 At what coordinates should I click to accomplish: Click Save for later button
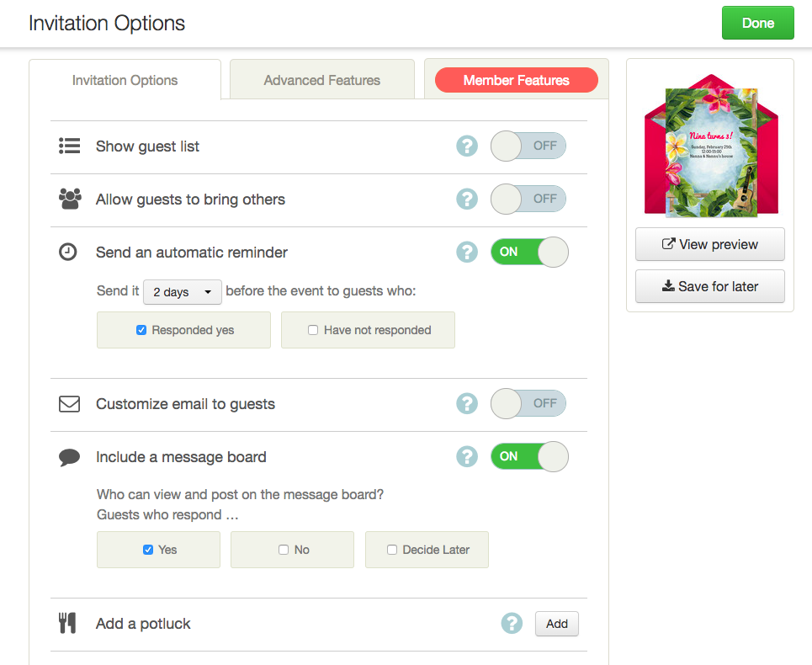pos(709,287)
